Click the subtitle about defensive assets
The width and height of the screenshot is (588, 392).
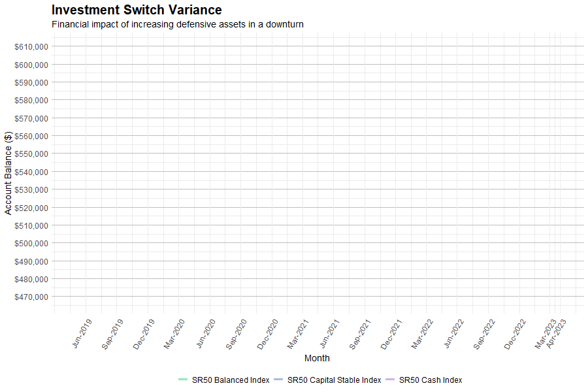point(178,24)
